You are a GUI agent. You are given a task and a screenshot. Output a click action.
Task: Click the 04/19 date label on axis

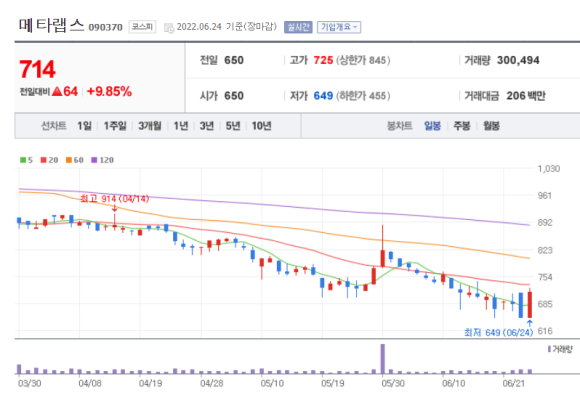150,383
